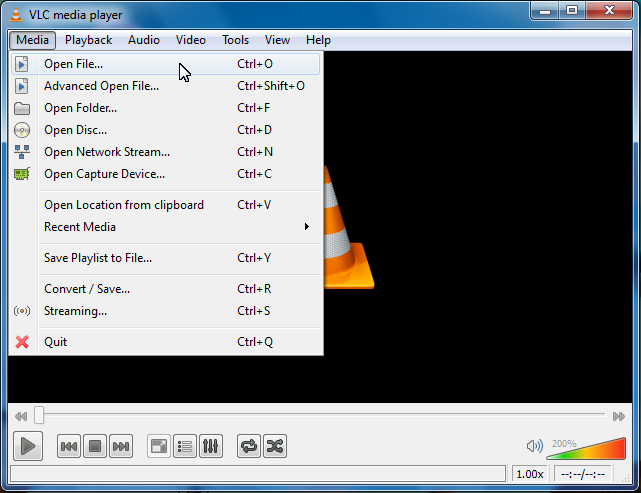Open the Playback menu
Image resolution: width=641 pixels, height=493 pixels.
[88, 40]
